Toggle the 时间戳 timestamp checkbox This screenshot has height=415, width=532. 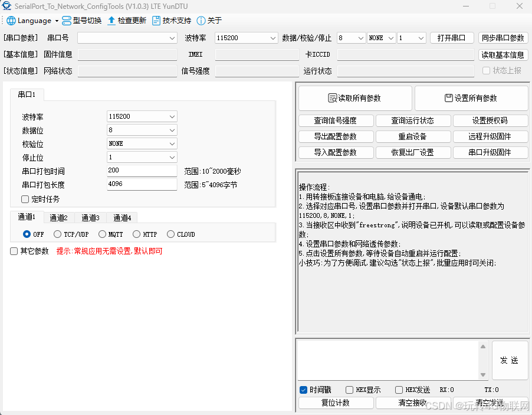[303, 390]
